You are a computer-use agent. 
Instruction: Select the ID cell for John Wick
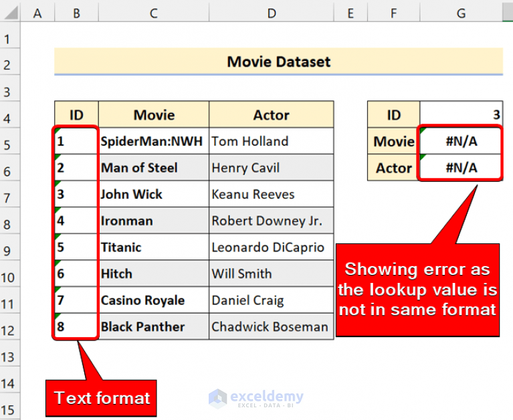(x=76, y=194)
